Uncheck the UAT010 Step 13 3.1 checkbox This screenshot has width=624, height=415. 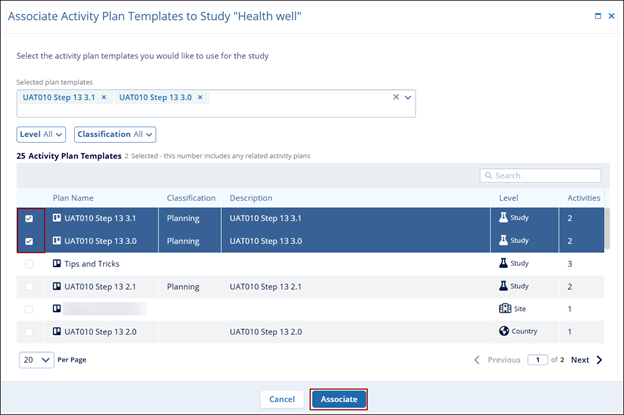coord(28,217)
